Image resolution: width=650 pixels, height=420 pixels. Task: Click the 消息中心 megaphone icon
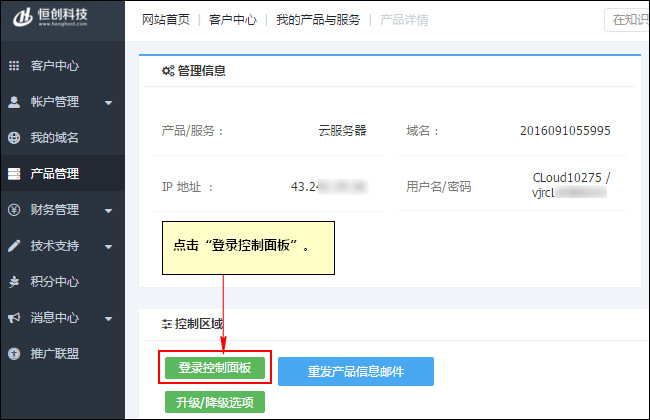[14, 318]
